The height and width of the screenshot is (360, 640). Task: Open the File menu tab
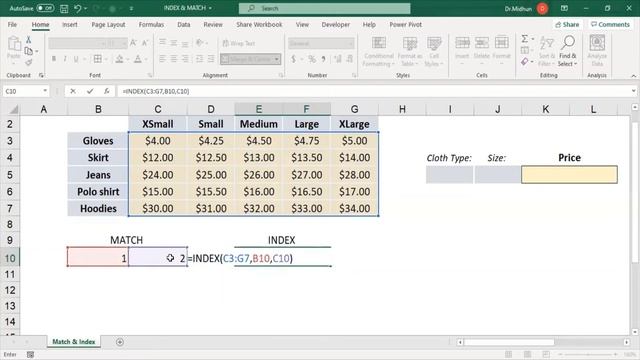pos(12,24)
